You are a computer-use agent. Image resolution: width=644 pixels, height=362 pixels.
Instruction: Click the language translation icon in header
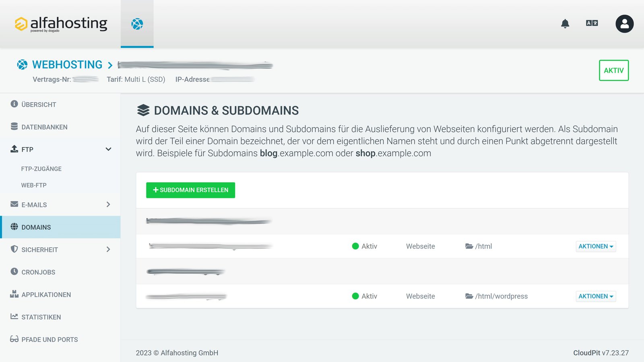pyautogui.click(x=591, y=23)
